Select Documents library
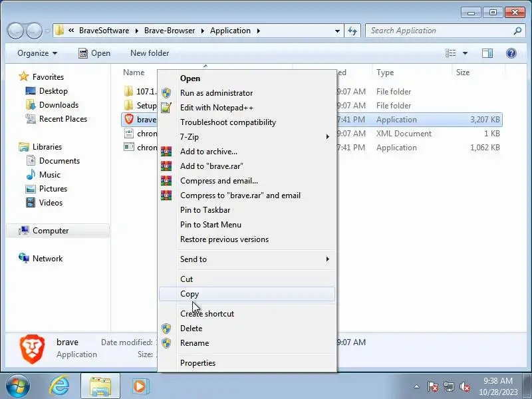 pos(59,161)
